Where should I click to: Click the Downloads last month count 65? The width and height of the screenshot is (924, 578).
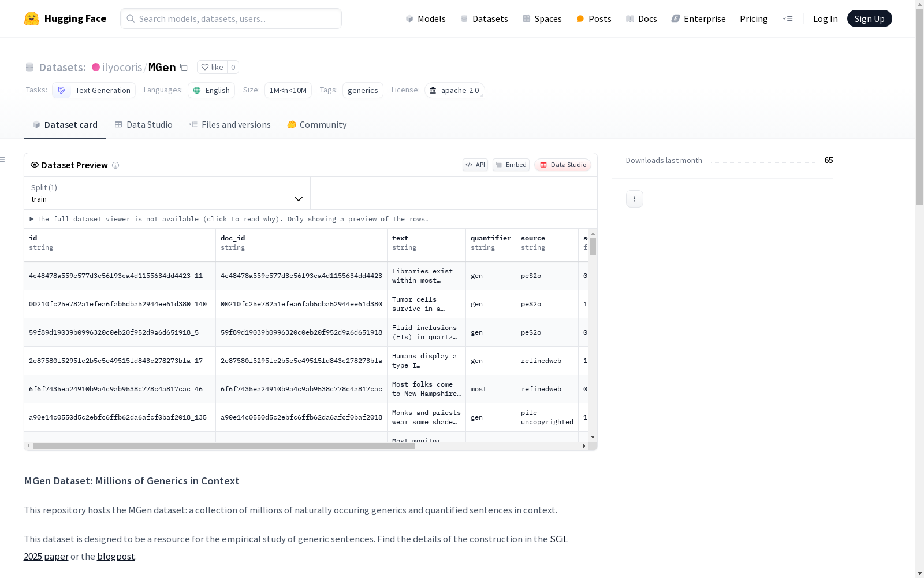(829, 160)
